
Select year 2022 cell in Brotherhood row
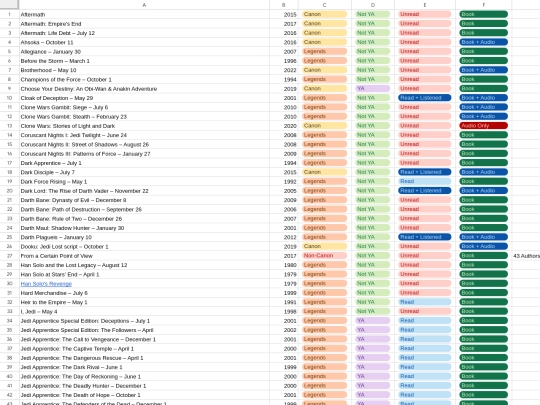click(284, 70)
